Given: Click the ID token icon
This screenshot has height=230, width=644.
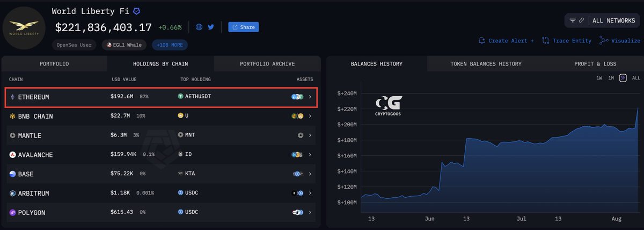Looking at the screenshot, I should coord(181,155).
